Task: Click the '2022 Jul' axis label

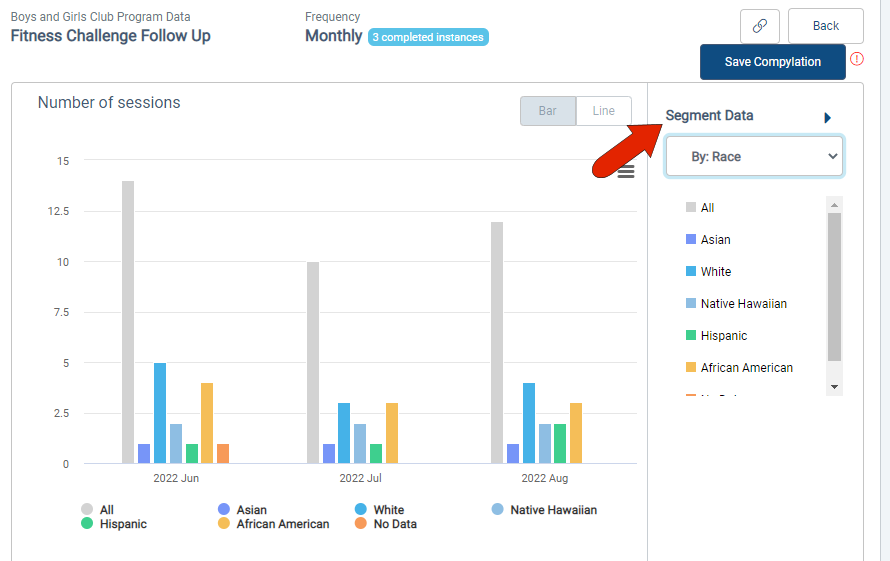Action: pos(360,478)
